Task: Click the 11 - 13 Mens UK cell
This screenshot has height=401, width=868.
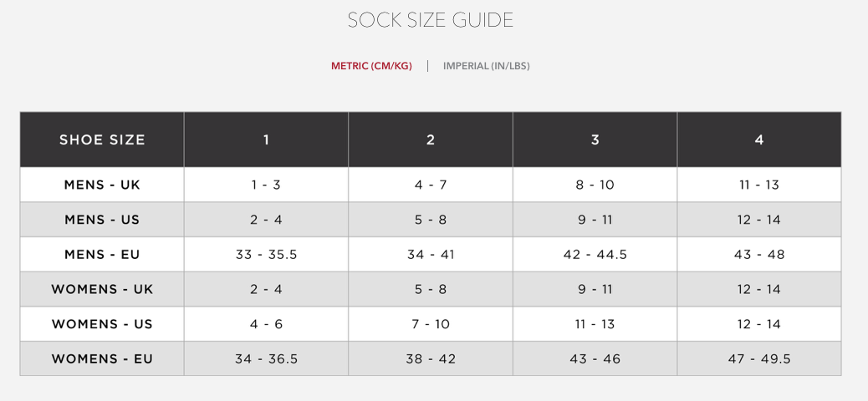Action: pyautogui.click(x=759, y=185)
